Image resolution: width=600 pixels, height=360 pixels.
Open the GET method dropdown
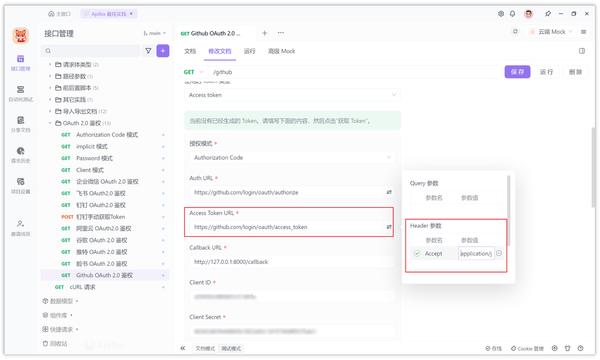point(194,72)
